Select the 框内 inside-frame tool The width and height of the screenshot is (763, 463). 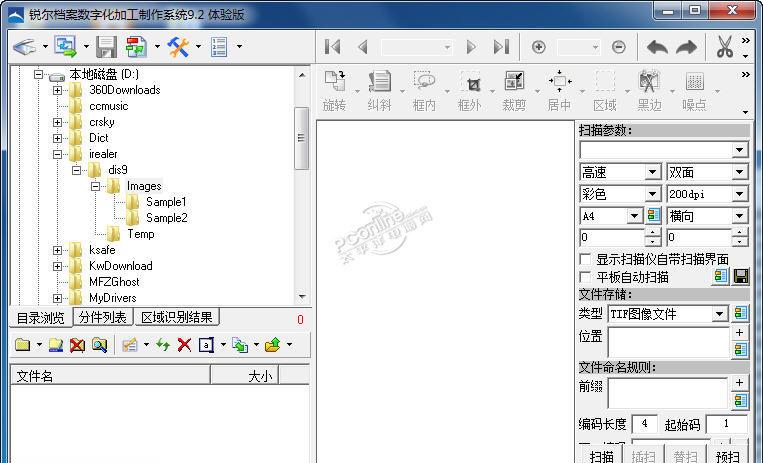[424, 91]
